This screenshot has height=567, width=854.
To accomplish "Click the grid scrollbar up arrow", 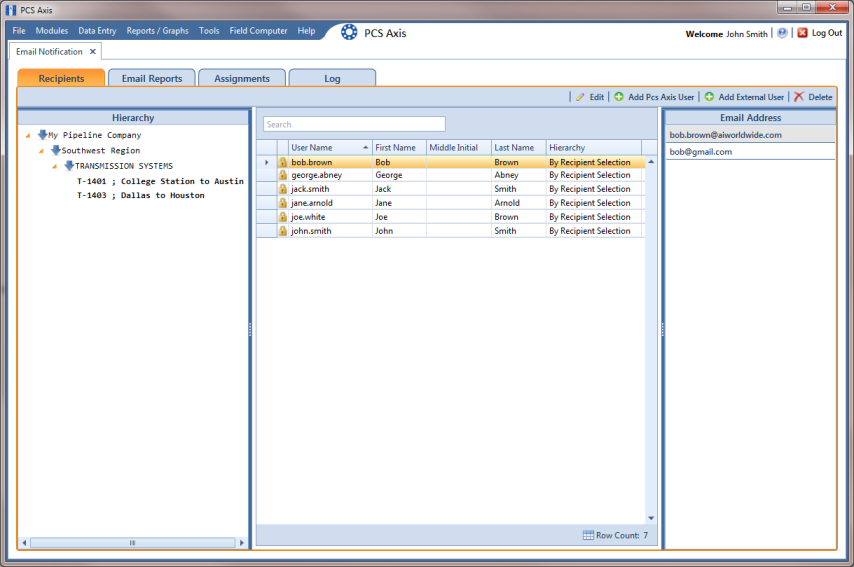I will click(651, 162).
